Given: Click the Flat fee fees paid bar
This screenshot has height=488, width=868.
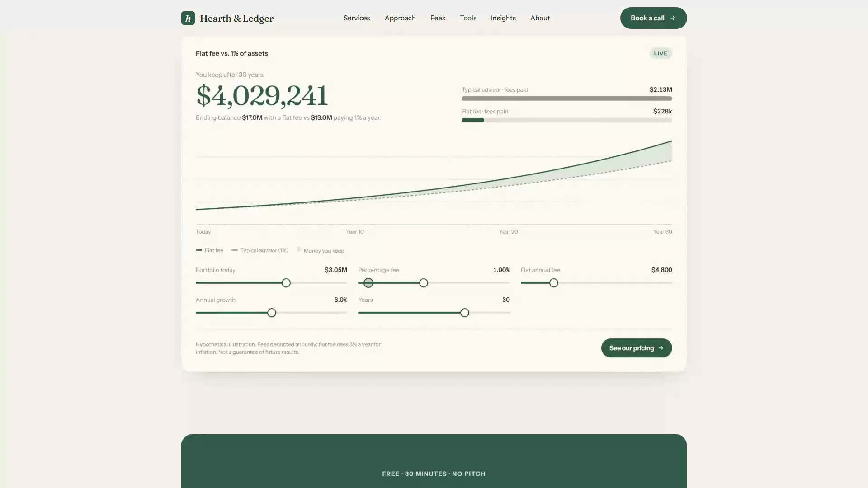Looking at the screenshot, I should (566, 120).
